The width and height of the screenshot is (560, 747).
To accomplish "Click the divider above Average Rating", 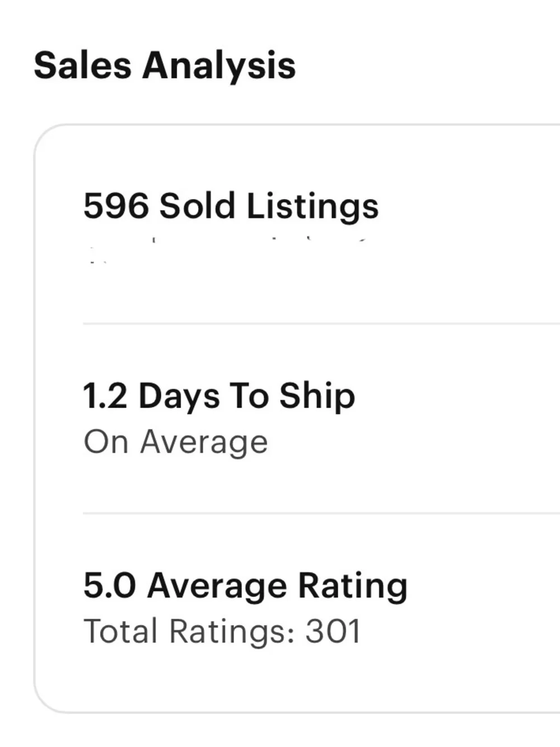I will click(x=321, y=513).
